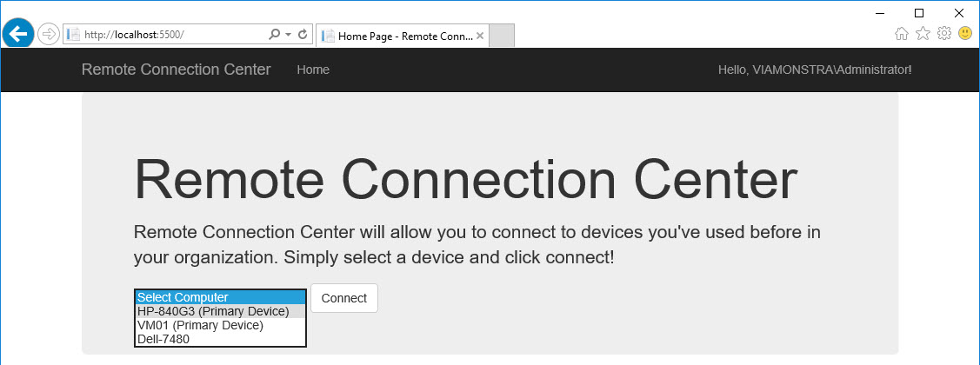Click Home in the navigation bar
Screen dimensions: 980x365
(x=313, y=70)
